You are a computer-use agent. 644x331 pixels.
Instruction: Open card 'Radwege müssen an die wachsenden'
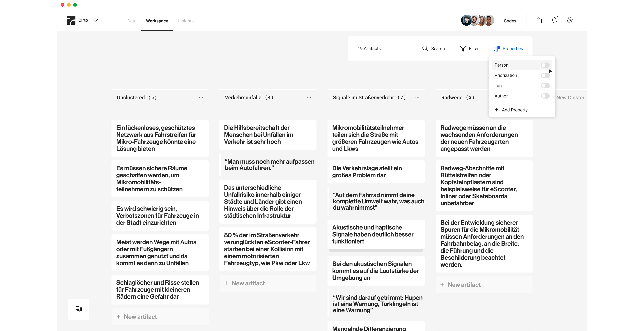tap(484, 138)
